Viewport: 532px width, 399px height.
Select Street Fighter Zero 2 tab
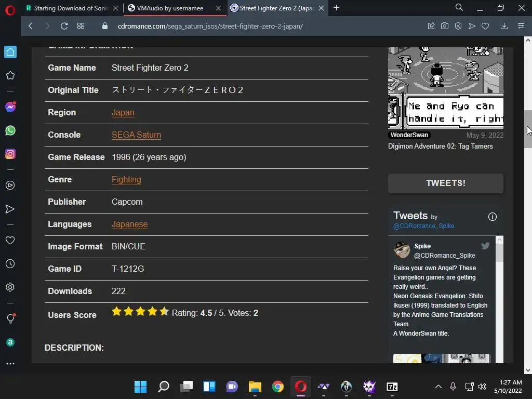pyautogui.click(x=276, y=8)
